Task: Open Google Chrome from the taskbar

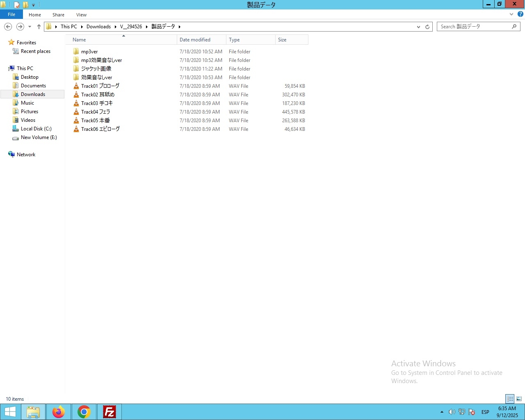Action: (x=84, y=412)
